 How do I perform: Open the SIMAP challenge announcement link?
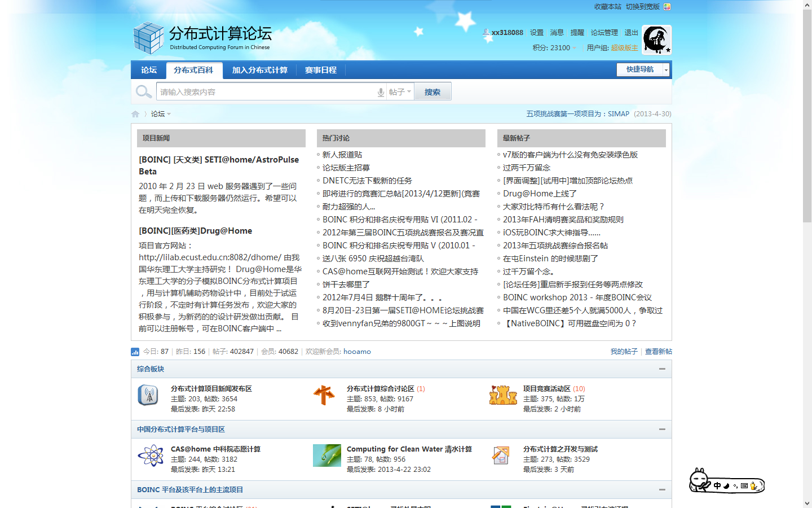click(x=578, y=114)
